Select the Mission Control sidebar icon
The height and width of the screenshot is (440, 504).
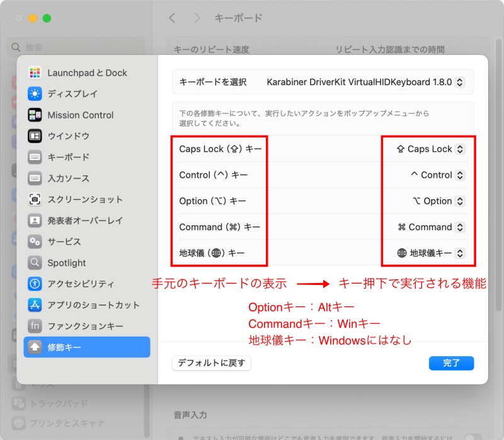[x=35, y=115]
